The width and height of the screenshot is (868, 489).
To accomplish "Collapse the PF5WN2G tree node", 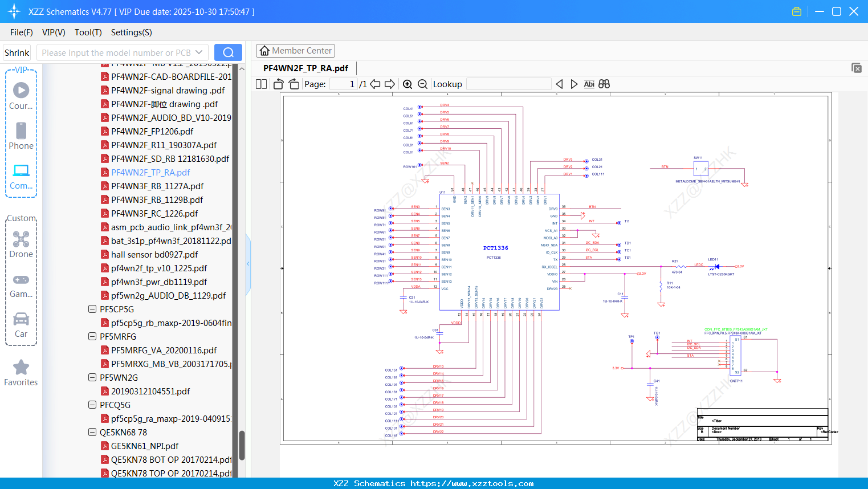I will click(92, 377).
